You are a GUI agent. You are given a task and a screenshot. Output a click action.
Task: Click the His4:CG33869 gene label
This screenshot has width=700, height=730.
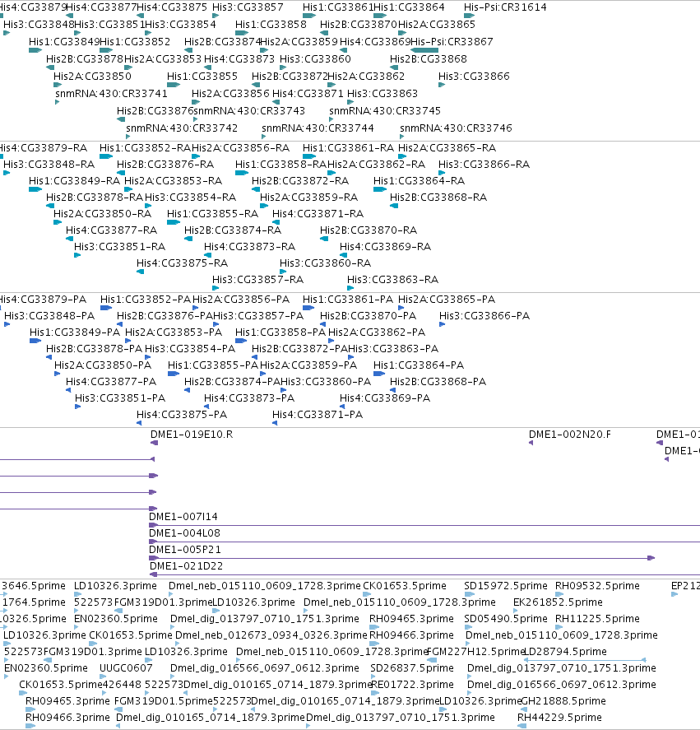click(x=375, y=42)
